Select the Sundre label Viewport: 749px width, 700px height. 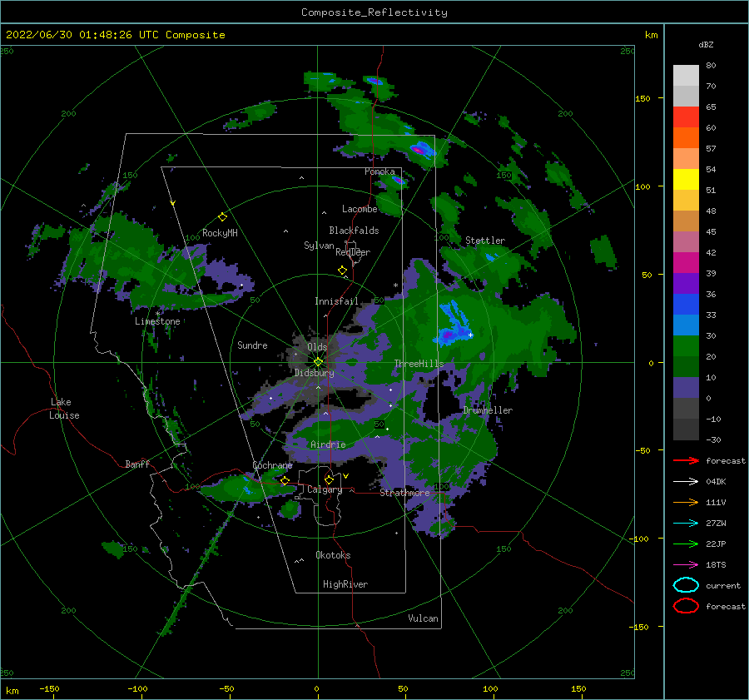click(252, 345)
